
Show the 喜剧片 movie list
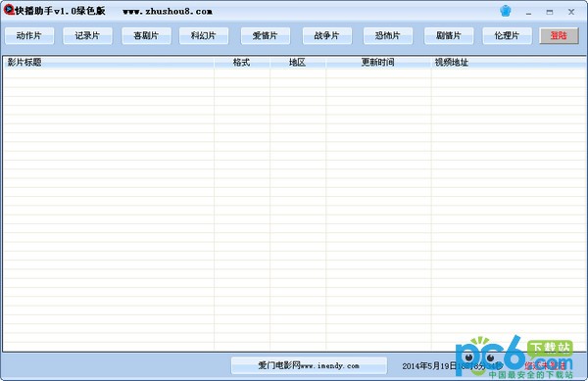pyautogui.click(x=146, y=36)
